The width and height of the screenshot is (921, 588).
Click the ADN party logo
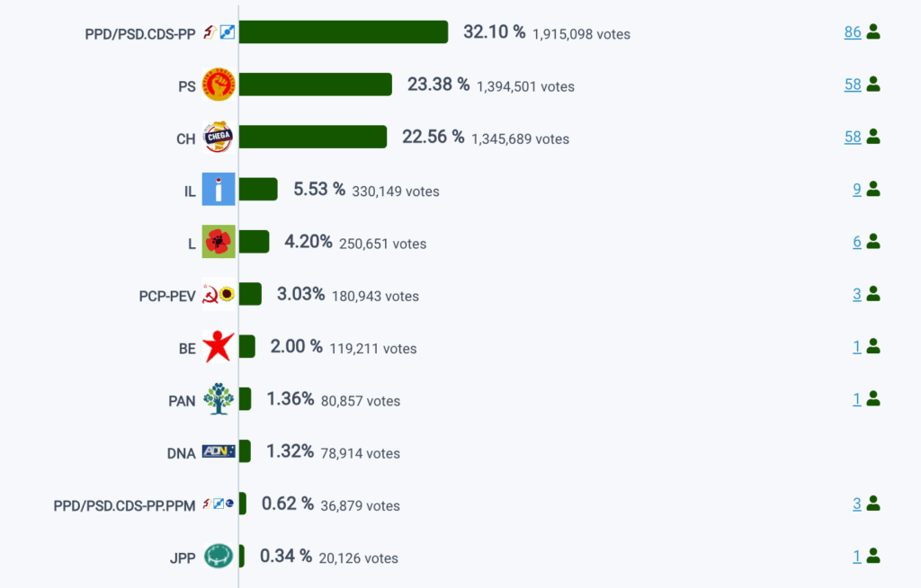point(219,451)
